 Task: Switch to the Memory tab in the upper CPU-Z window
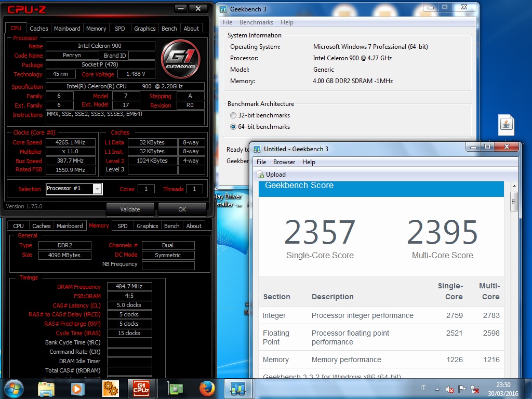[96, 29]
